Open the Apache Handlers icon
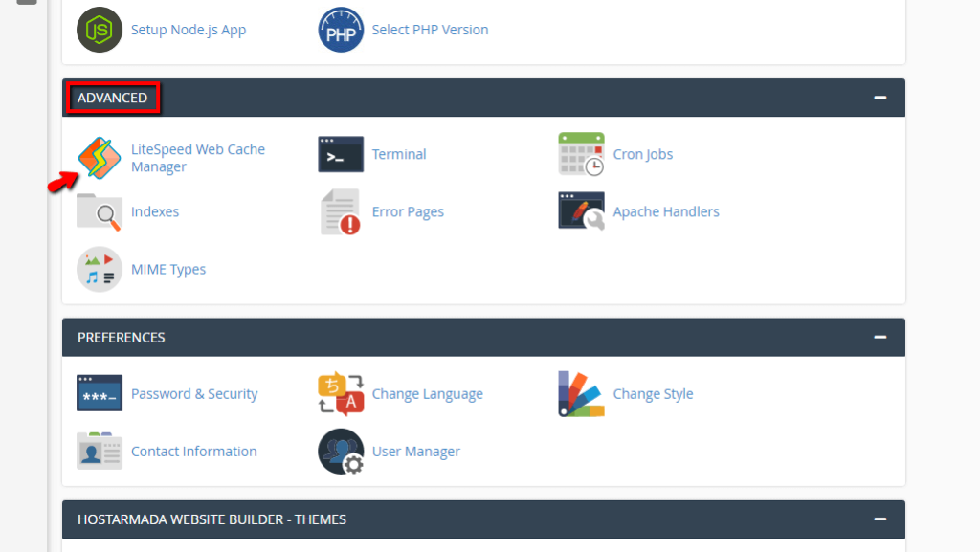The image size is (980, 552). click(x=581, y=211)
